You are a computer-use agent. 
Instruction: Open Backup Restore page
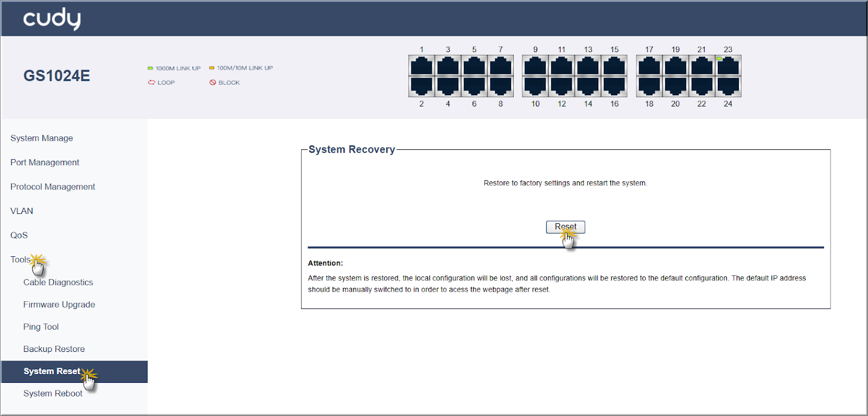[x=54, y=349]
